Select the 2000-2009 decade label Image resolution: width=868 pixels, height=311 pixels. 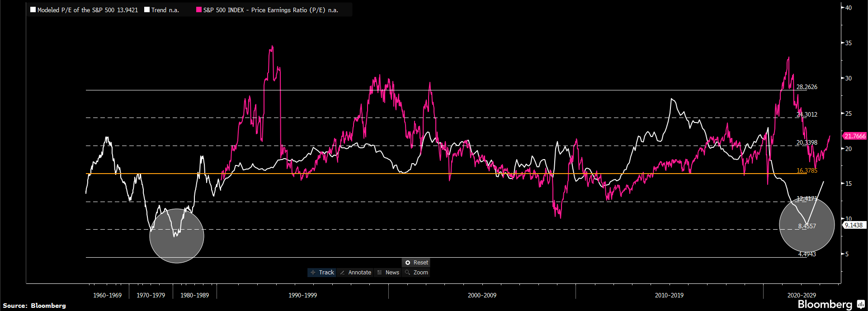pyautogui.click(x=482, y=295)
